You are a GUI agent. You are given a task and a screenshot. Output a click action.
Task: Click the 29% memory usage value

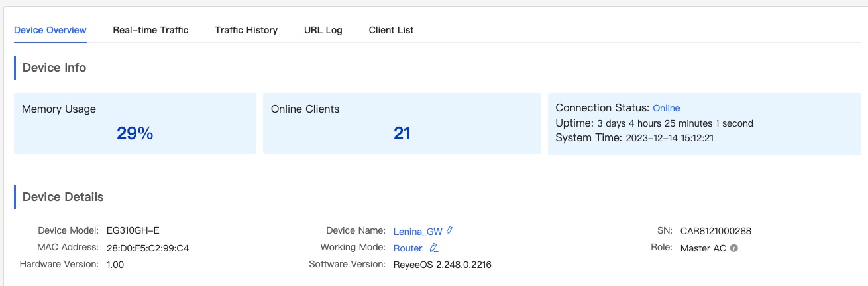pos(135,133)
